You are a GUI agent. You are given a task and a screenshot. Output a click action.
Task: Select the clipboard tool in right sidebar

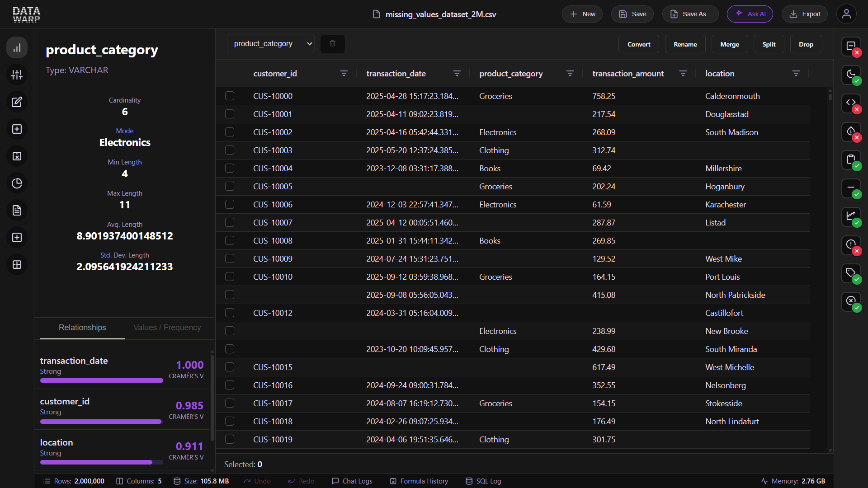[x=851, y=160]
